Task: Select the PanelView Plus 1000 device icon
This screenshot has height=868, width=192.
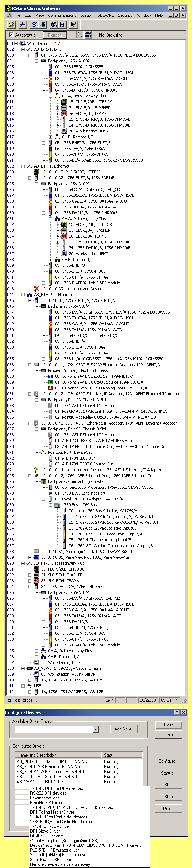Action: click(36, 557)
